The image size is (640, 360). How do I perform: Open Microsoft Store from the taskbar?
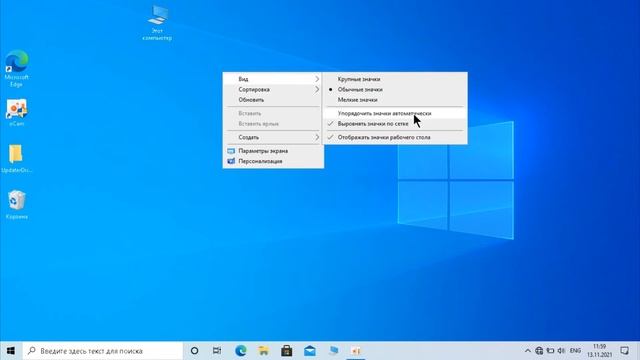(x=287, y=351)
